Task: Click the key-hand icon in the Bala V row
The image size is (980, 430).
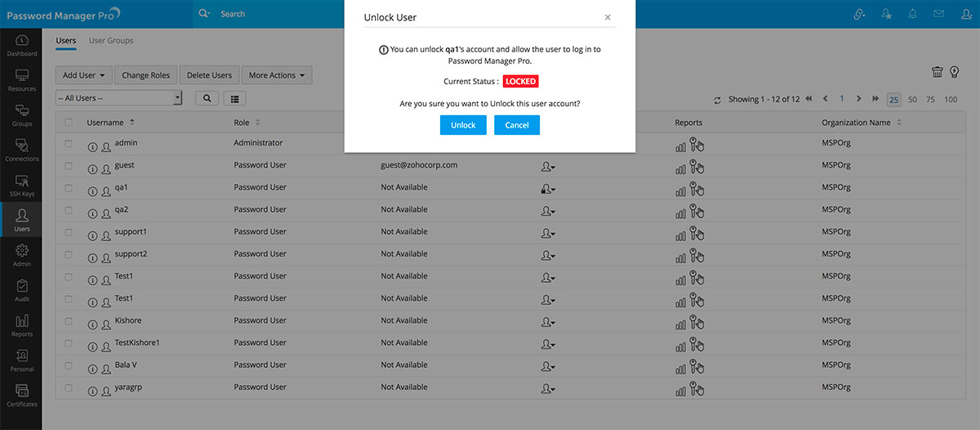Action: [x=697, y=366]
